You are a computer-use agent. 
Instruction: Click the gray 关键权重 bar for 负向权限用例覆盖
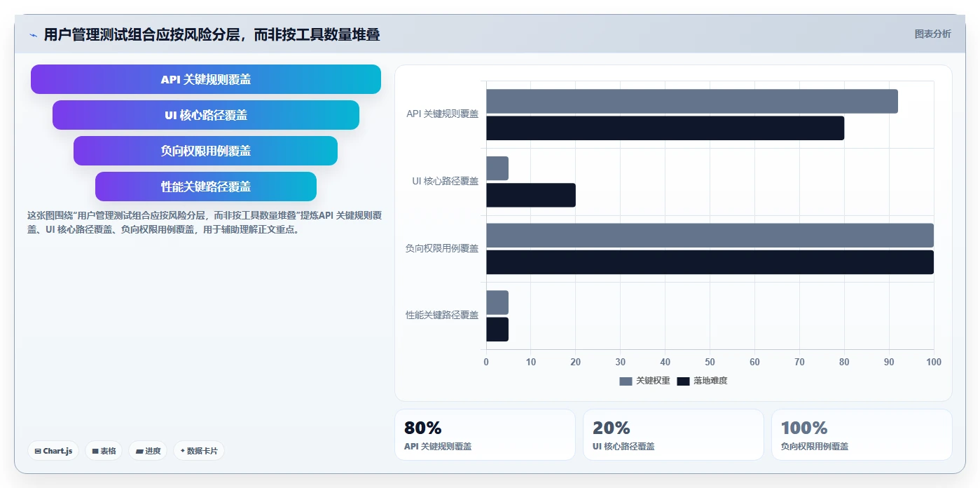pyautogui.click(x=710, y=236)
